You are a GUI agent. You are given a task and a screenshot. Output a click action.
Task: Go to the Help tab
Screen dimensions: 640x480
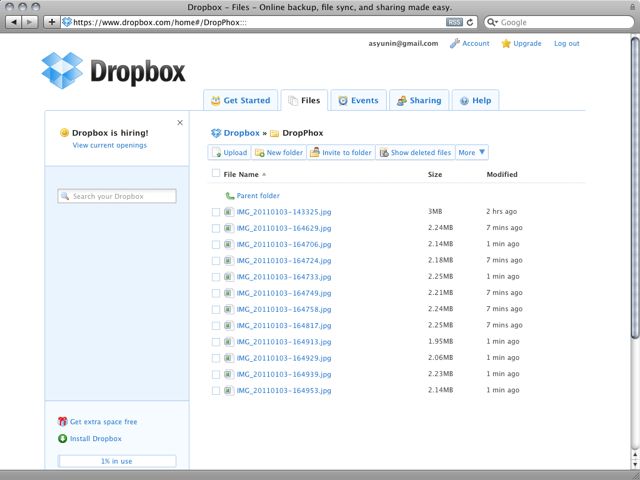476,100
